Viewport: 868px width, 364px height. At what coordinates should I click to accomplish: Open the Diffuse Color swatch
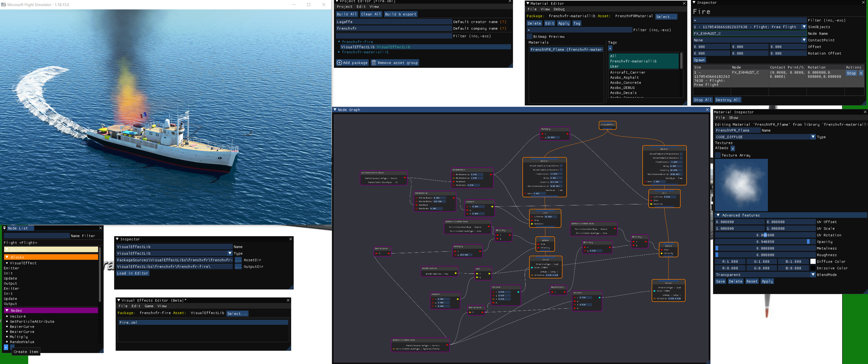(813, 262)
